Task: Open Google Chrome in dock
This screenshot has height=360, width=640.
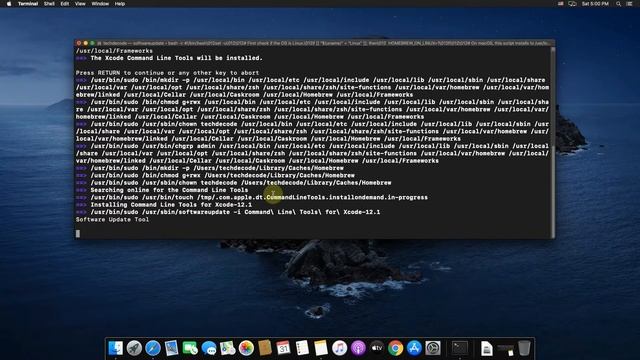Action: pyautogui.click(x=396, y=348)
